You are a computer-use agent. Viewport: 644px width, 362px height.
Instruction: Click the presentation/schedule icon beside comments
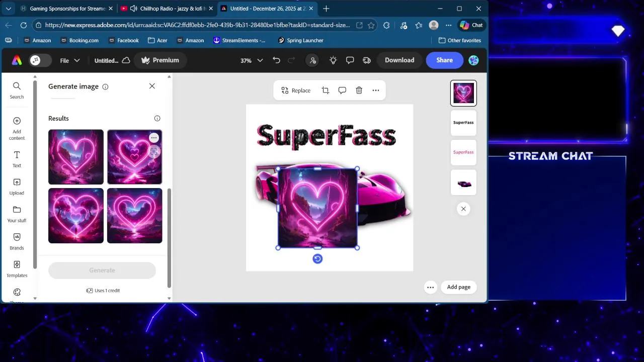pyautogui.click(x=367, y=60)
